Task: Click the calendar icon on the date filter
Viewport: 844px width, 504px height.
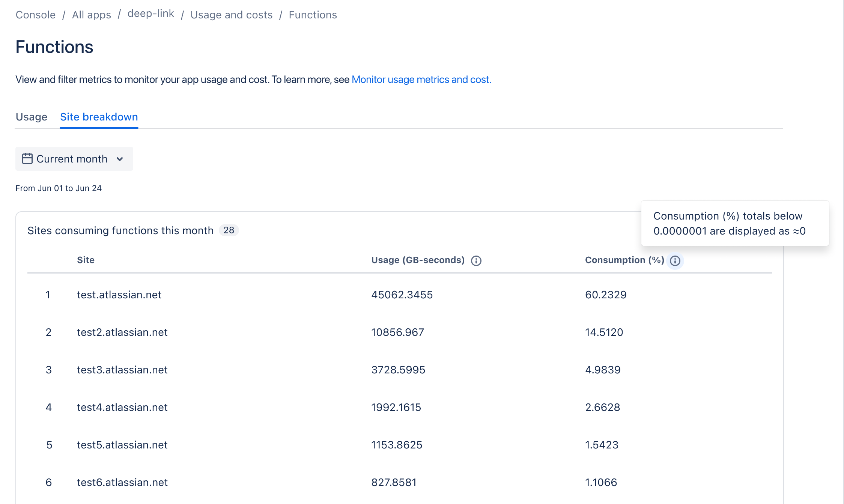Action: 27,159
